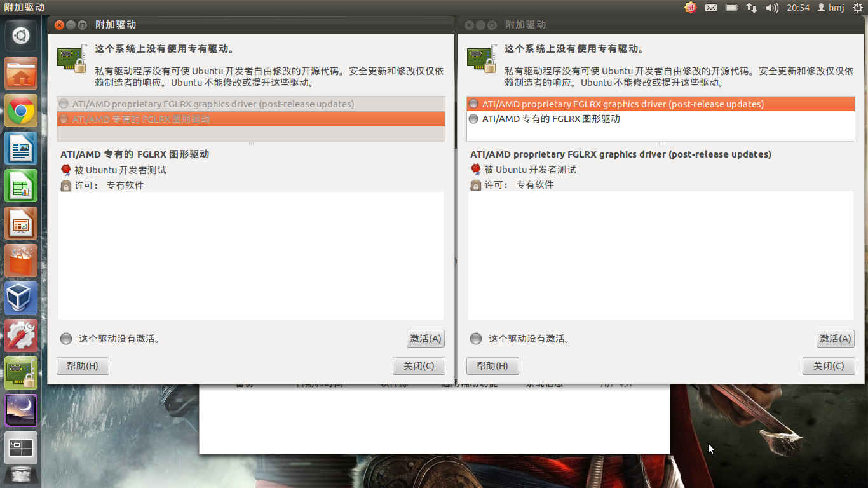868x488 pixels.
Task: Open the network connection indicator
Action: [752, 8]
